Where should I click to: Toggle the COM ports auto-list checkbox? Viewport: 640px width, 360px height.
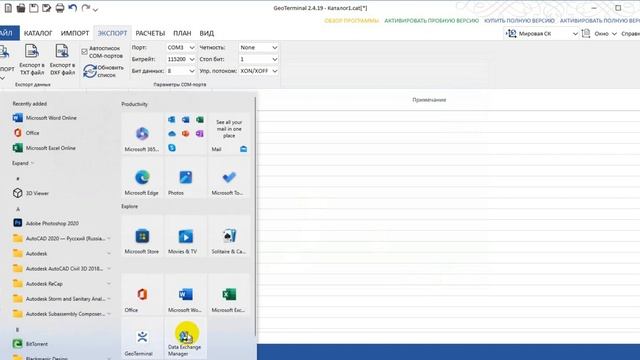tap(84, 52)
